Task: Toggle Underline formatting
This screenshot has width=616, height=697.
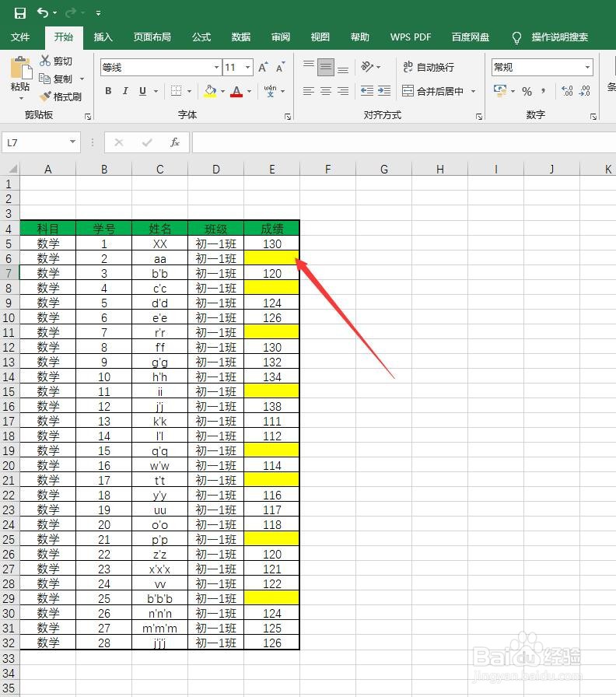Action: pos(142,91)
